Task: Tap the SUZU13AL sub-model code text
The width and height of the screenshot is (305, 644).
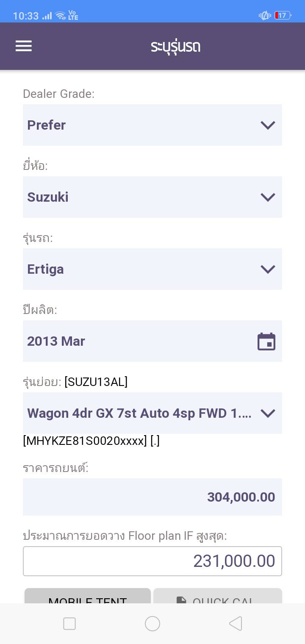Action: click(x=96, y=382)
